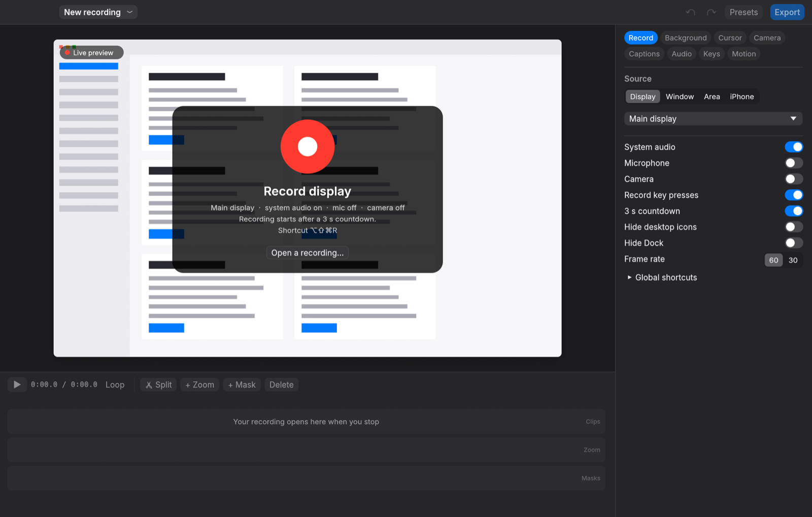Switch to the Background tab

tap(686, 38)
